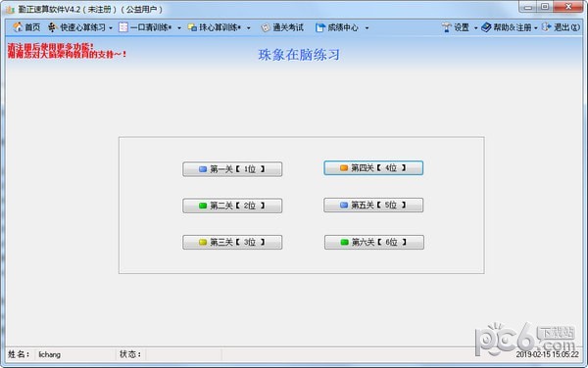Choose the 退出(X) menu label
The image size is (588, 368).
pyautogui.click(x=567, y=27)
